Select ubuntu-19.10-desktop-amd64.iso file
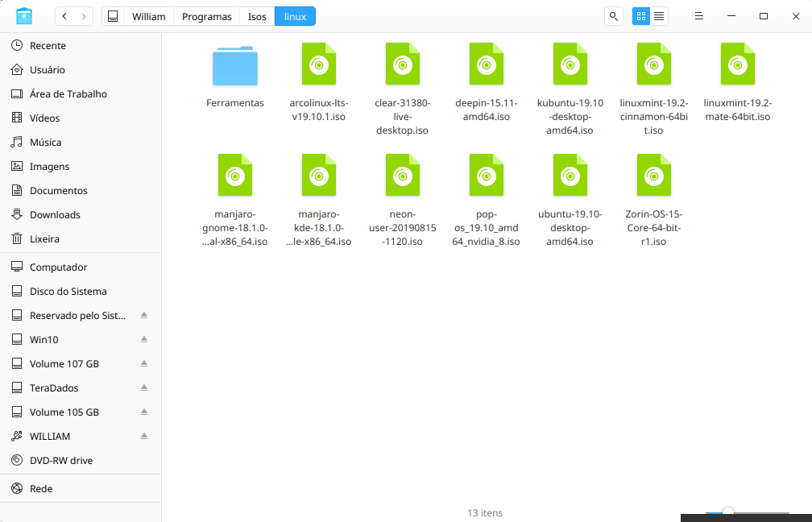The height and width of the screenshot is (522, 812). 570,200
